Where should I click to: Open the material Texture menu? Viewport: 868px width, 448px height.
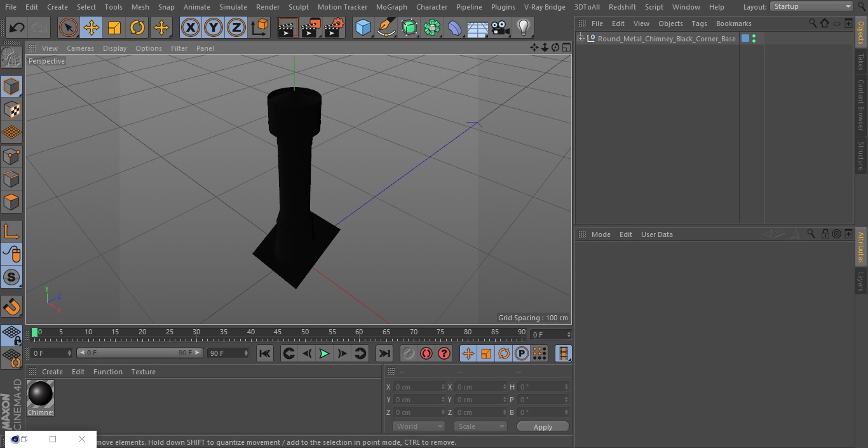144,372
